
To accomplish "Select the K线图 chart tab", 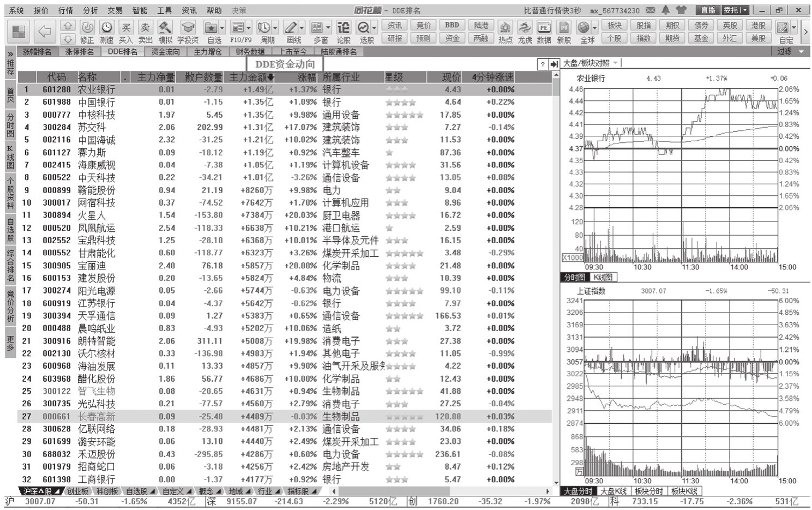I will [x=603, y=277].
